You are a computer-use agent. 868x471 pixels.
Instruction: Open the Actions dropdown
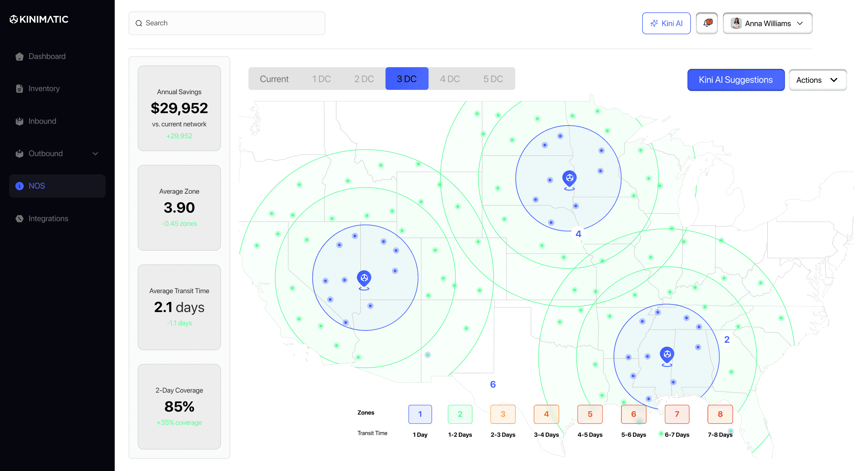(818, 80)
